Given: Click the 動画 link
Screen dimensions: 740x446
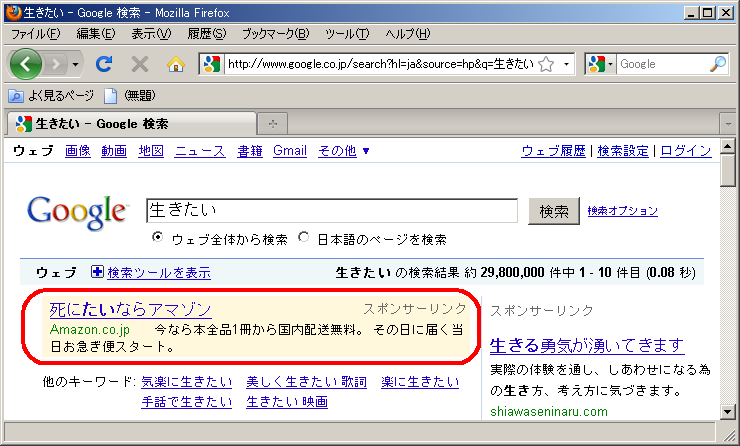Looking at the screenshot, I should (x=114, y=151).
